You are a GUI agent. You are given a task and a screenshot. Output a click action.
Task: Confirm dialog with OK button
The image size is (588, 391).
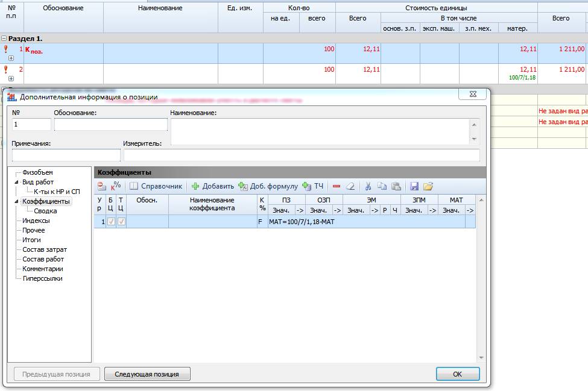458,374
